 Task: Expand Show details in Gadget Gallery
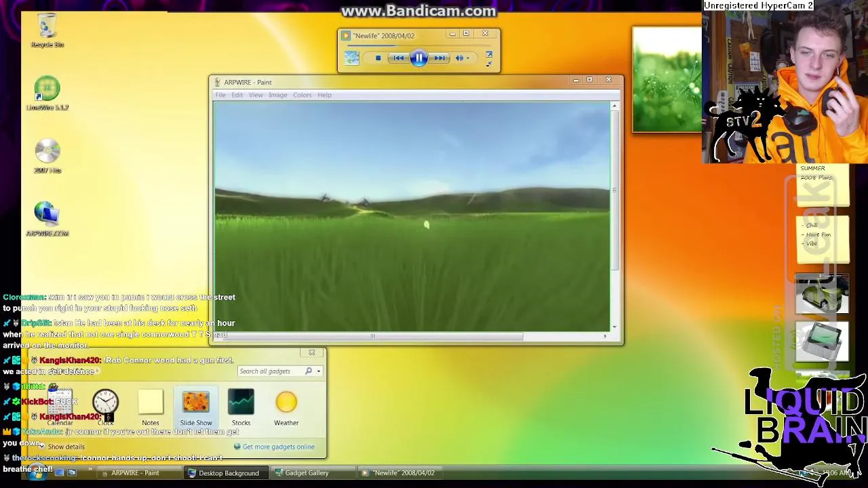click(x=62, y=447)
